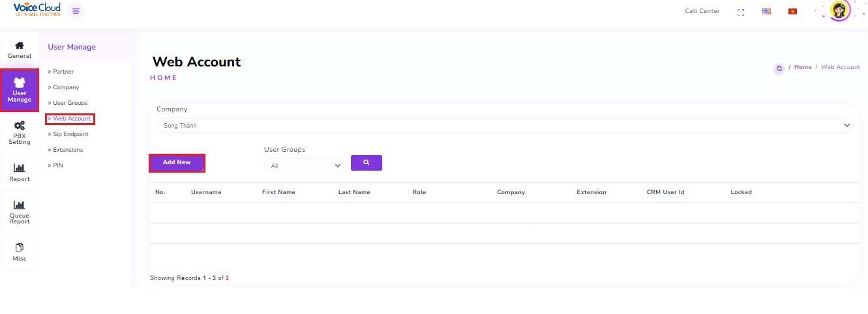The width and height of the screenshot is (868, 314).
Task: Open the PBX Setting section
Action: tap(20, 133)
